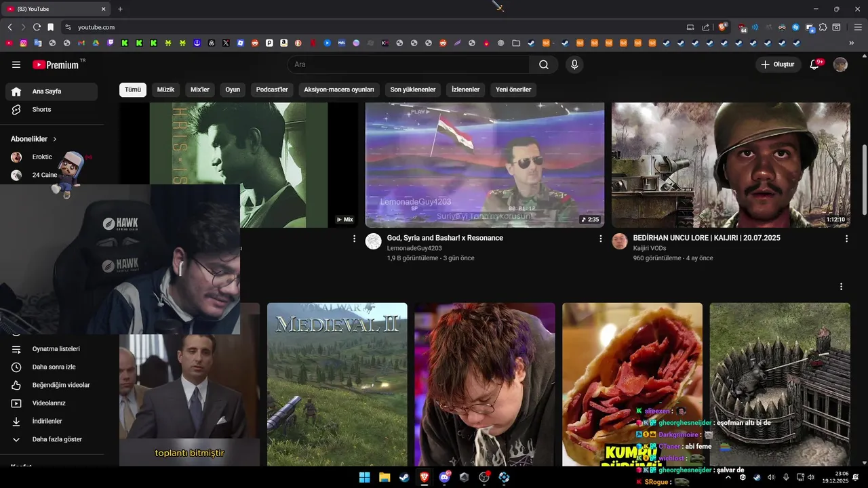Open the Twitch bookmark
Screen dimensions: 868x488
pos(111,43)
